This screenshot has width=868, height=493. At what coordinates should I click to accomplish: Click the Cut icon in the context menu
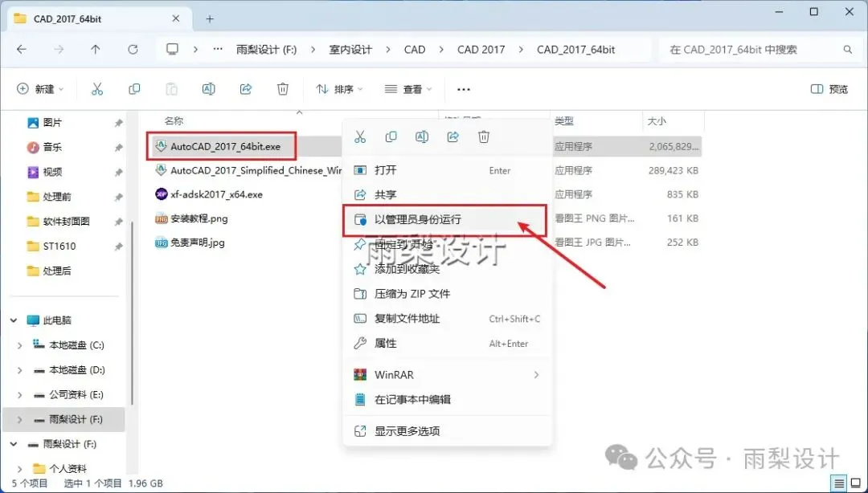[360, 136]
